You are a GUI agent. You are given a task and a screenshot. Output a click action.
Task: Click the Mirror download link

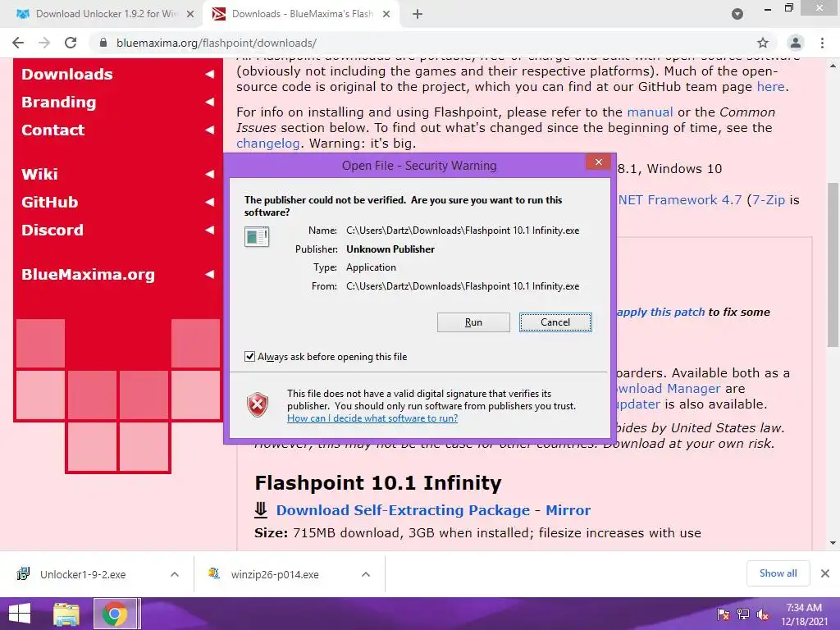(x=568, y=510)
